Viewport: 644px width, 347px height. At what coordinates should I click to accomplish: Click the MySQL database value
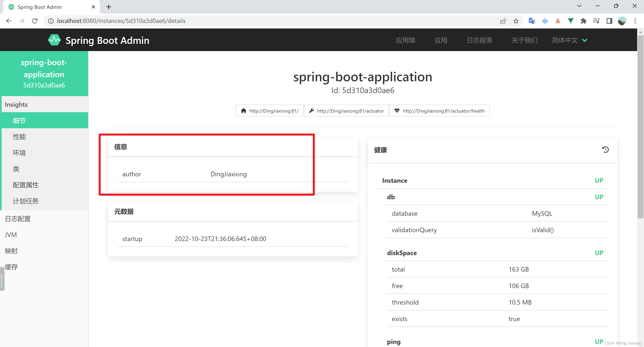(542, 214)
